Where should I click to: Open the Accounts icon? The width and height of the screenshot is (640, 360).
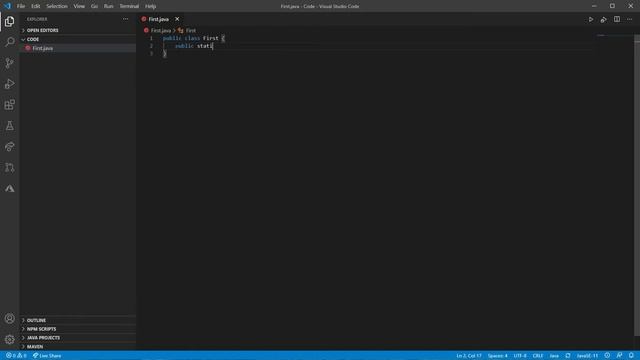9,318
